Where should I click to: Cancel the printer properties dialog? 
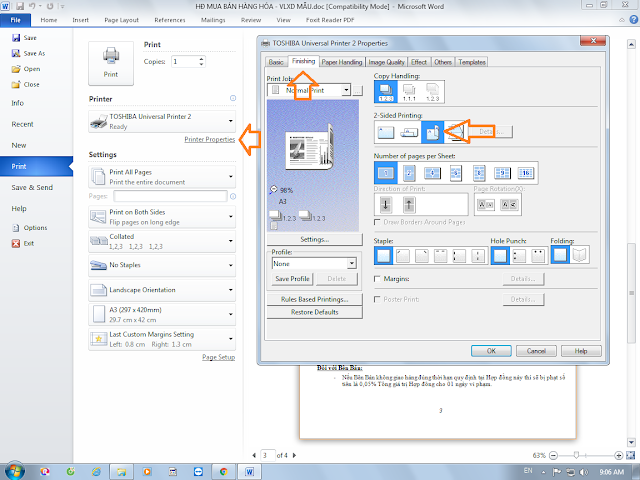536,351
